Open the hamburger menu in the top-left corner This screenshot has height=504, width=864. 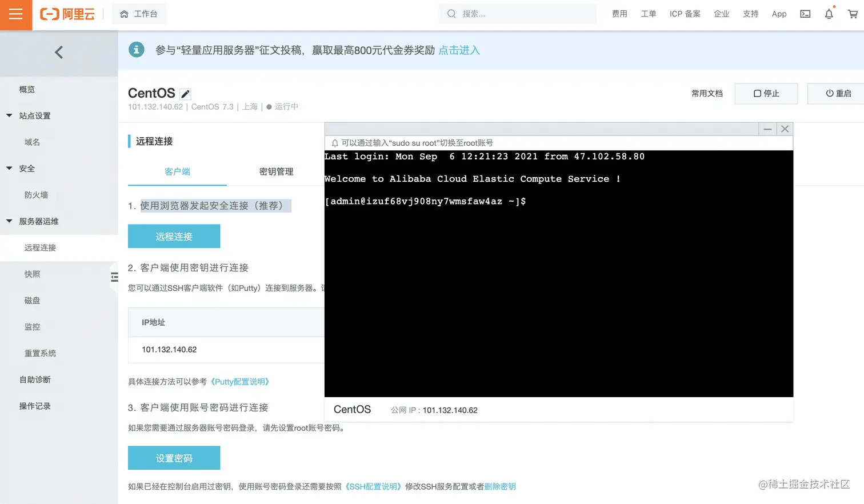click(x=16, y=14)
